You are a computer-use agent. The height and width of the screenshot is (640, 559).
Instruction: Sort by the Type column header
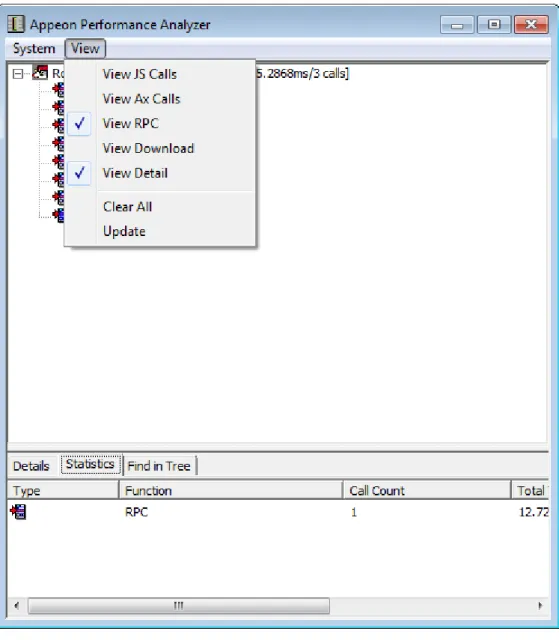(x=62, y=490)
